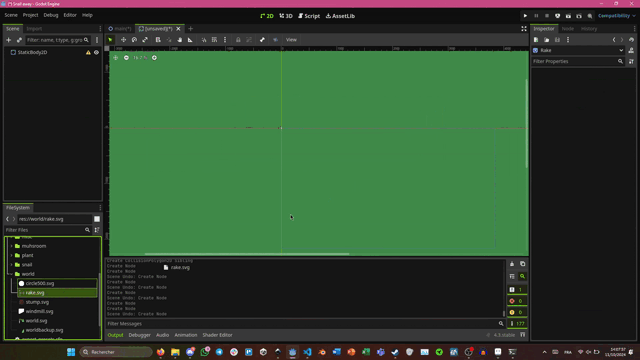Image resolution: width=640 pixels, height=360 pixels.
Task: Switch to the Node dock tab
Action: click(567, 29)
